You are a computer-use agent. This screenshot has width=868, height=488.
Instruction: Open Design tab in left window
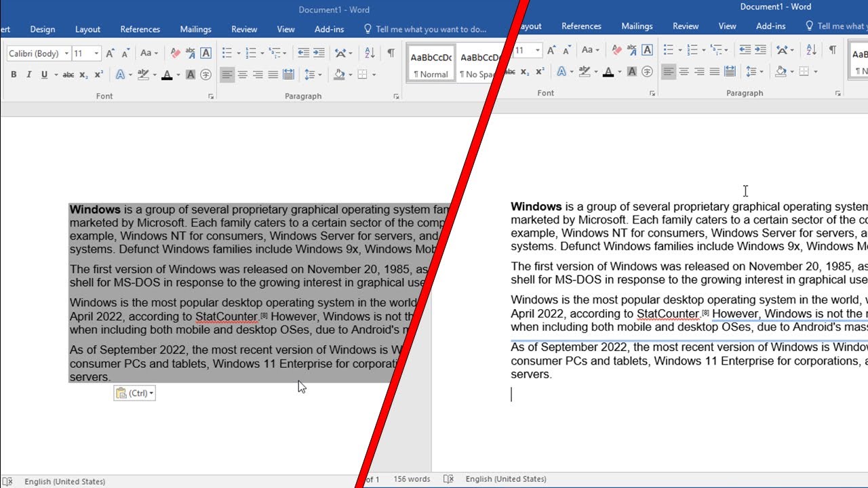[x=43, y=29]
